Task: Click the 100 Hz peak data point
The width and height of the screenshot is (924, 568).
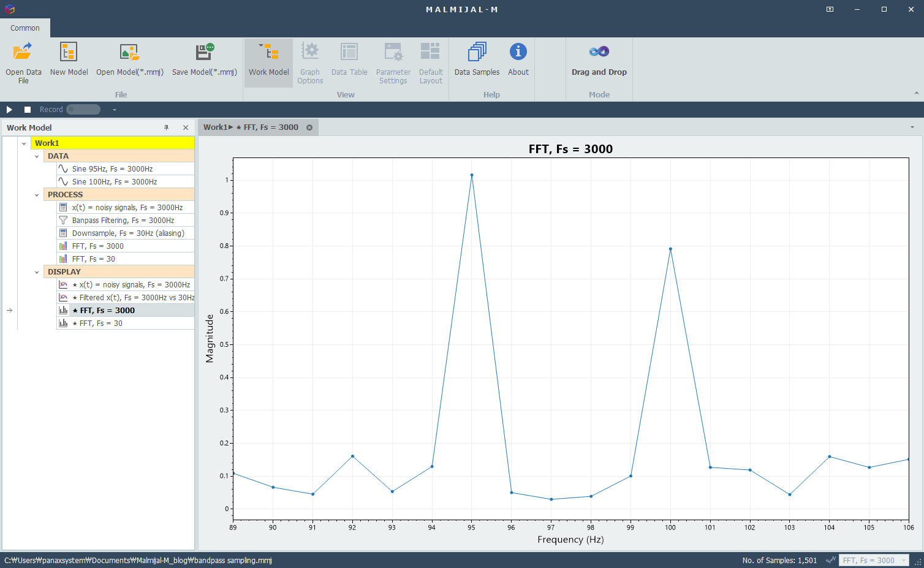Action: pyautogui.click(x=670, y=249)
